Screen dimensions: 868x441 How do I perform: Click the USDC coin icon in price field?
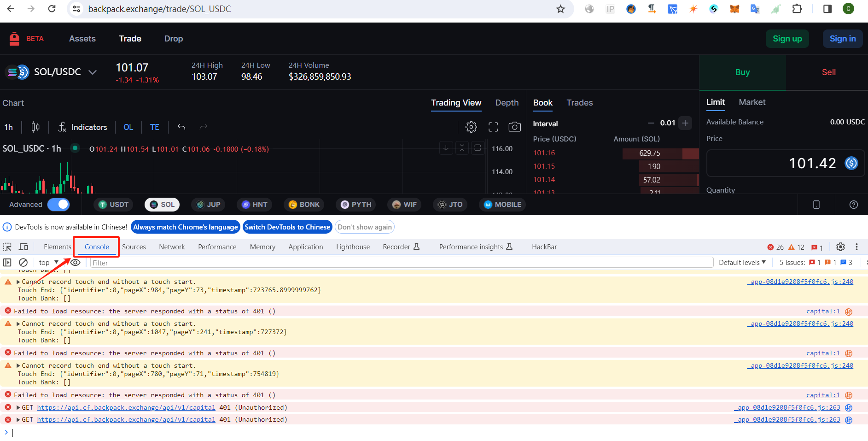pyautogui.click(x=851, y=163)
